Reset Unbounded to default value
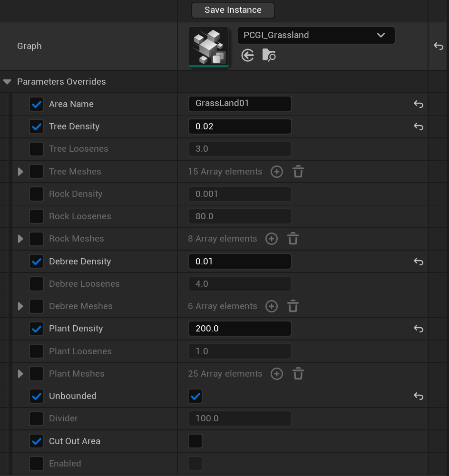 coord(419,396)
